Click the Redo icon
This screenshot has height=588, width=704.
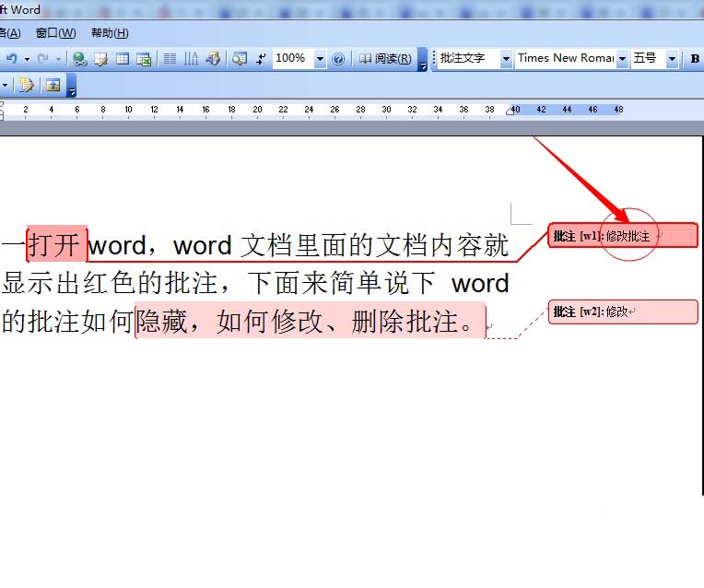point(43,58)
